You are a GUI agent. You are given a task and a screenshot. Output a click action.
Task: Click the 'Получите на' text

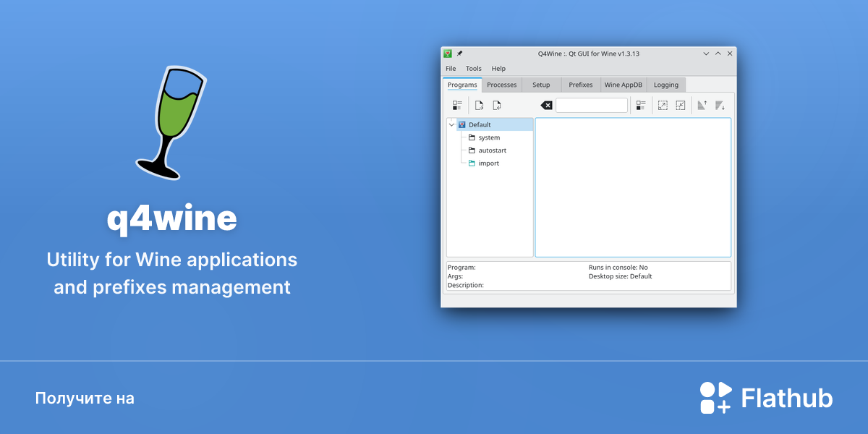(85, 399)
